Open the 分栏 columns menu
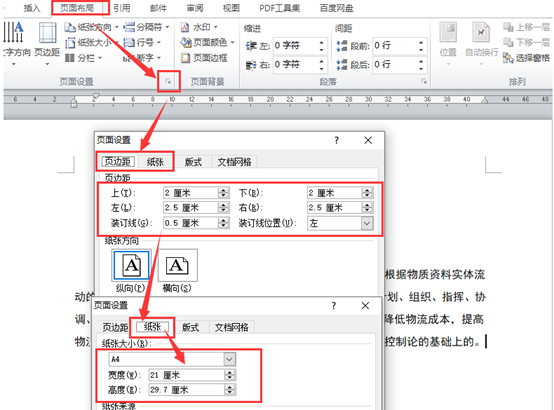554x410 pixels. click(x=83, y=58)
